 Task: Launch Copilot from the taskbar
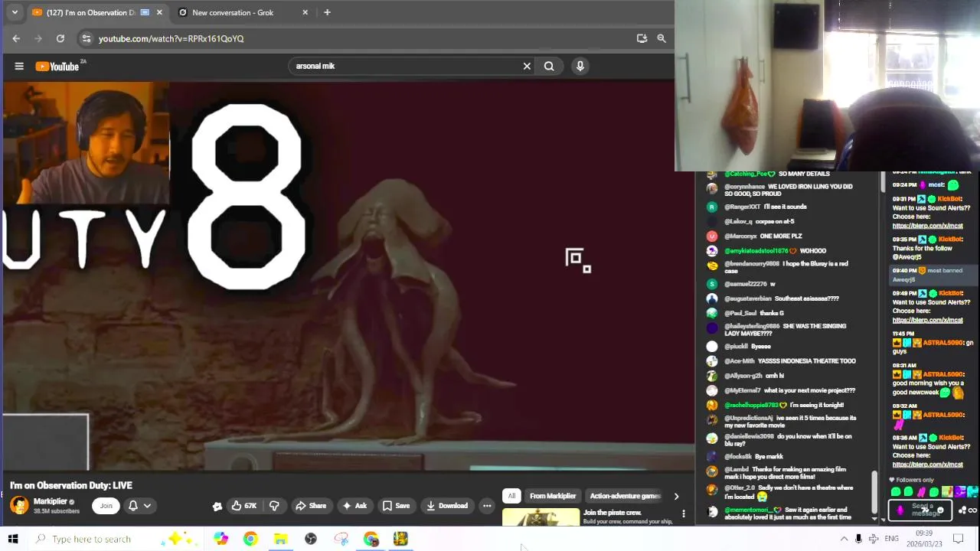pyautogui.click(x=221, y=539)
